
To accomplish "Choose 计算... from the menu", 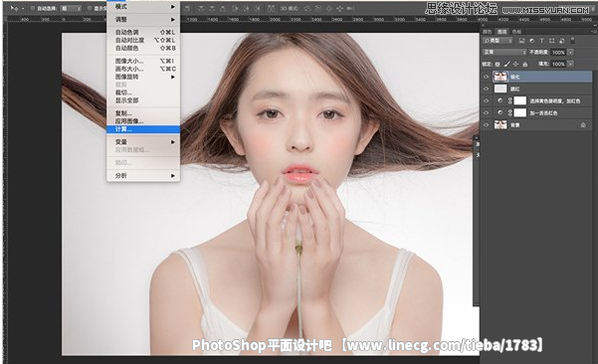I will coord(143,129).
